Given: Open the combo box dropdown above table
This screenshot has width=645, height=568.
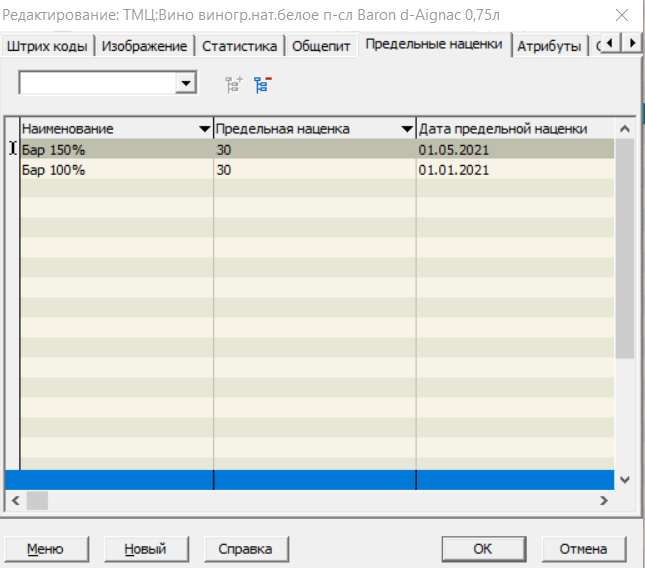Looking at the screenshot, I should tap(185, 84).
